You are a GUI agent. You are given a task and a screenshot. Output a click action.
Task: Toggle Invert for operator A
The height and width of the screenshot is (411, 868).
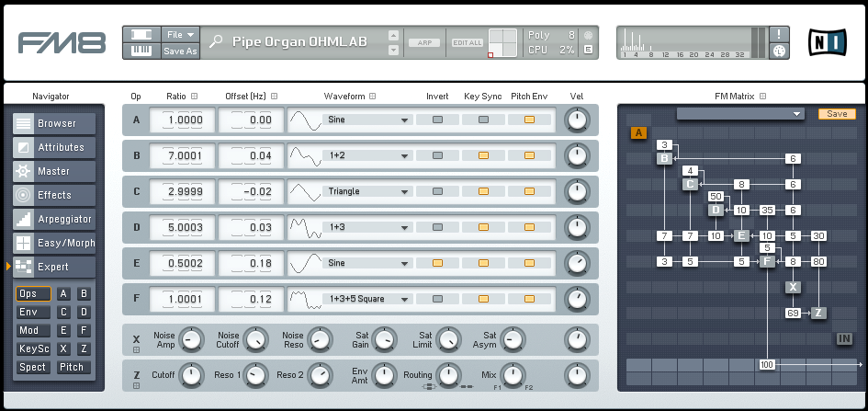click(437, 120)
